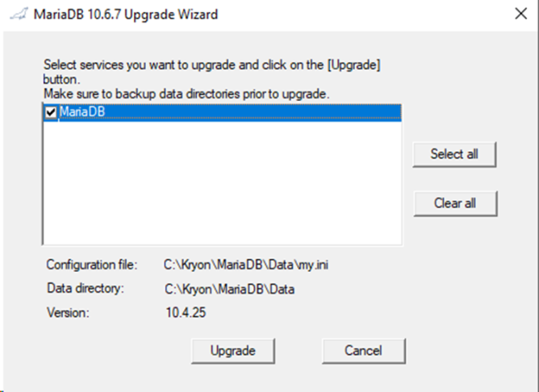
Task: Start the upgrade with Upgrade button
Action: pos(233,351)
